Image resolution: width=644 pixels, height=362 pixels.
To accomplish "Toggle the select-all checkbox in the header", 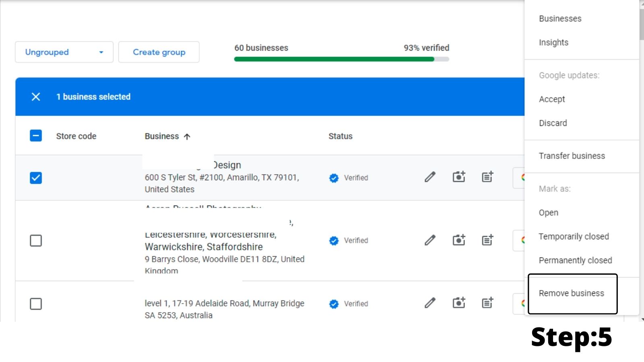I will click(x=36, y=136).
